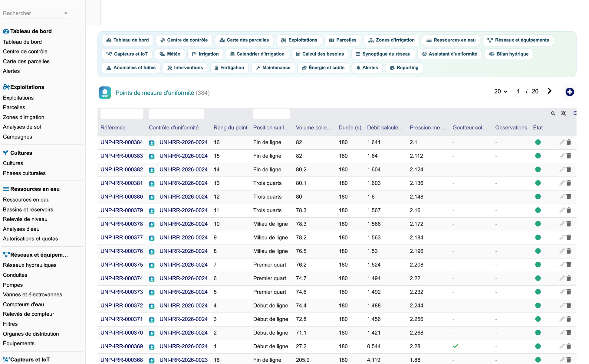Viewport: 589px width, 364px height.
Task: Click the Contrôle d'uniformité filter input field
Action: tap(176, 114)
